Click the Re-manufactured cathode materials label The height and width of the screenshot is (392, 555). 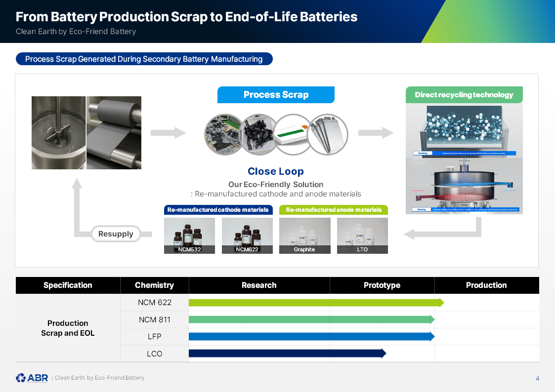[x=218, y=210]
